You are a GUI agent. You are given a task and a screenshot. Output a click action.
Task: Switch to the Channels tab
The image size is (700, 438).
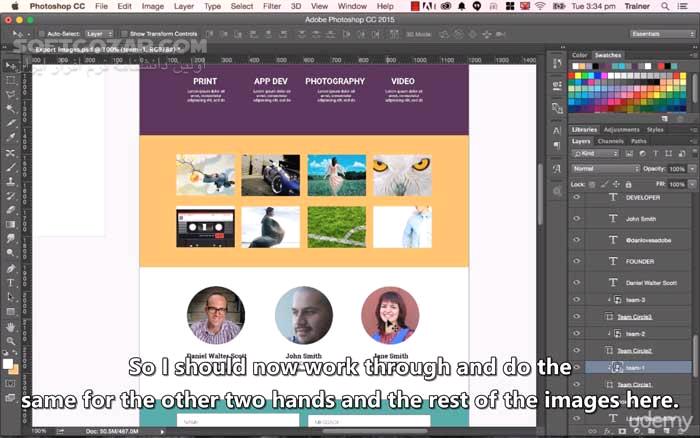point(610,141)
